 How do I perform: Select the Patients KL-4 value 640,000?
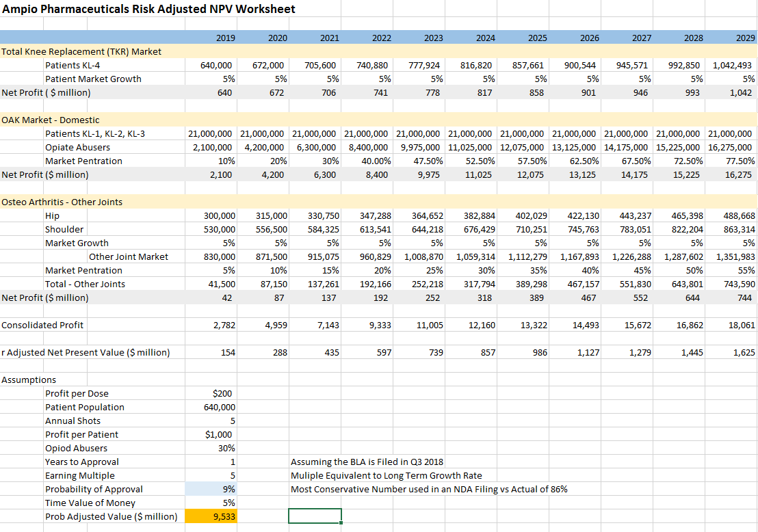point(218,65)
